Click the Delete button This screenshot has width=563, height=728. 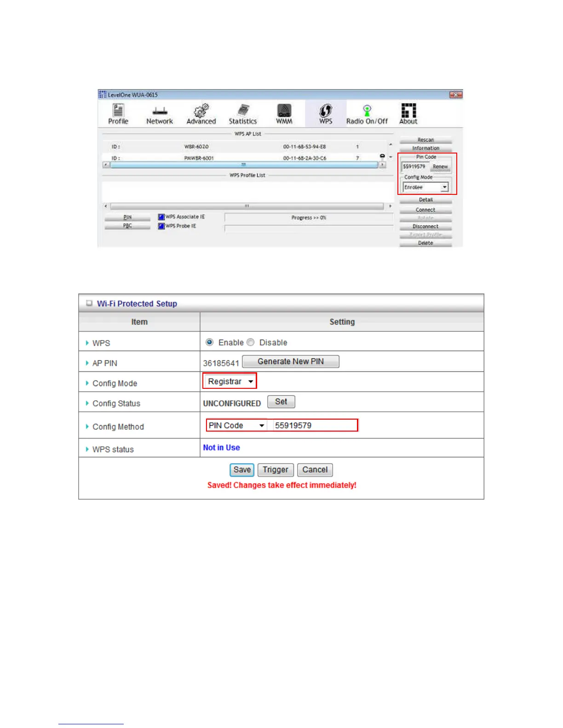[x=425, y=243]
